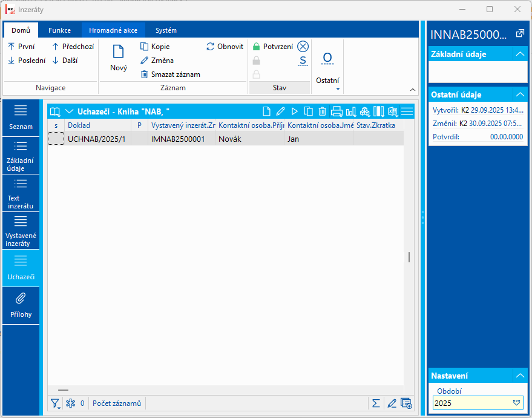Collapse the Základní údaje panel

520,54
